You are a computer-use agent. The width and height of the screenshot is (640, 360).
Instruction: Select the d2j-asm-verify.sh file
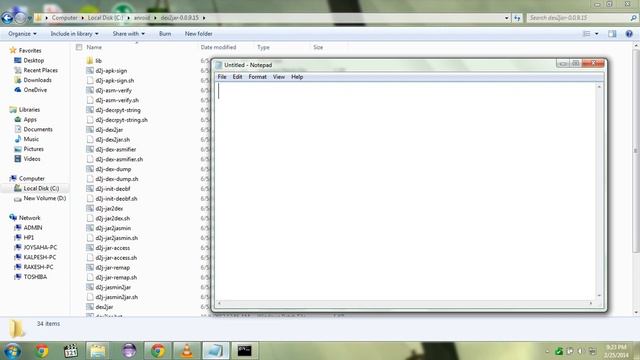pos(117,100)
